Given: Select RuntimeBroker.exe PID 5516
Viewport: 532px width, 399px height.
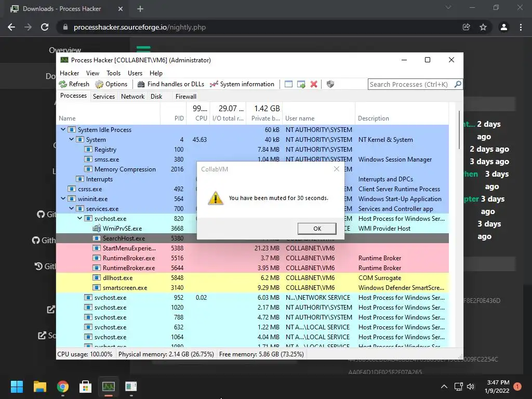Looking at the screenshot, I should click(252, 258).
